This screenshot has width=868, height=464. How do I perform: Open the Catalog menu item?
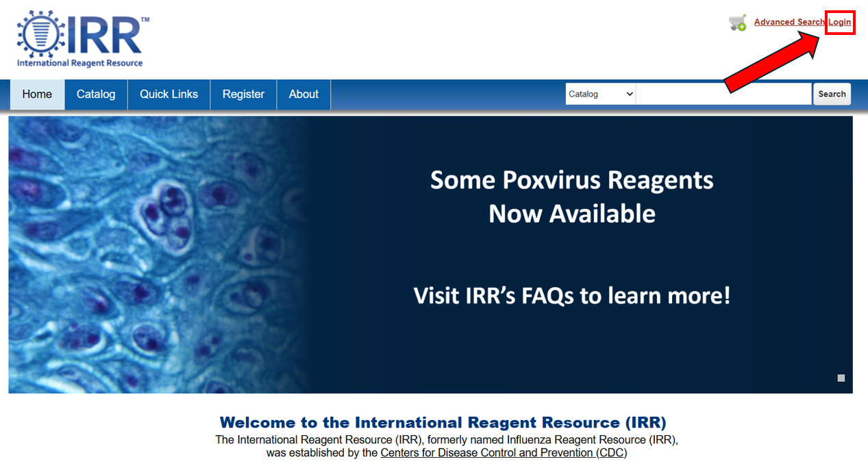point(96,95)
